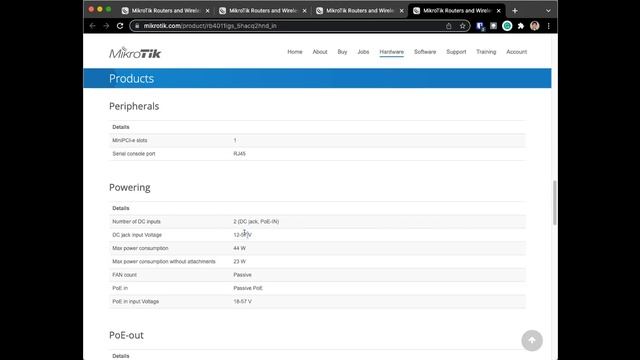
Task: Select the fourth active MikroTik tab
Action: [457, 11]
